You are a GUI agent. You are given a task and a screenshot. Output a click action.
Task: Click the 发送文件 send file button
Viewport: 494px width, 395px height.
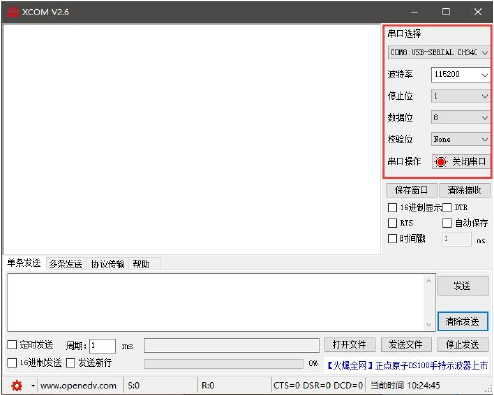coord(406,345)
